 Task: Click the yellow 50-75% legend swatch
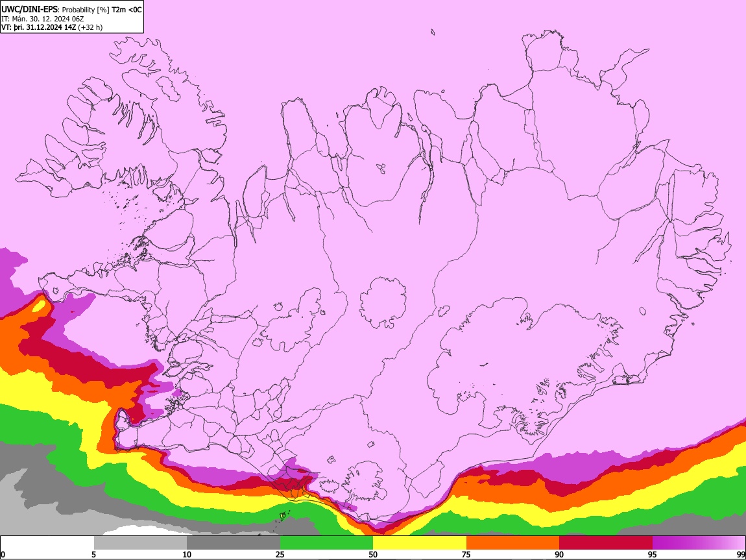click(x=420, y=543)
